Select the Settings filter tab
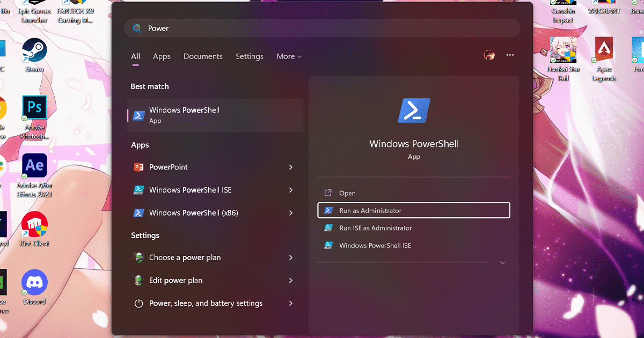Viewport: 644px width, 338px height. coord(250,56)
